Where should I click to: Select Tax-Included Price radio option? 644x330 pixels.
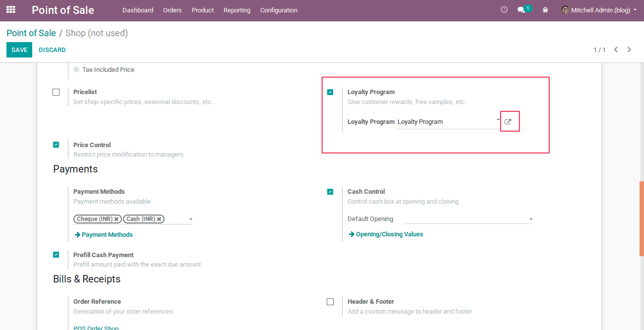pyautogui.click(x=76, y=70)
